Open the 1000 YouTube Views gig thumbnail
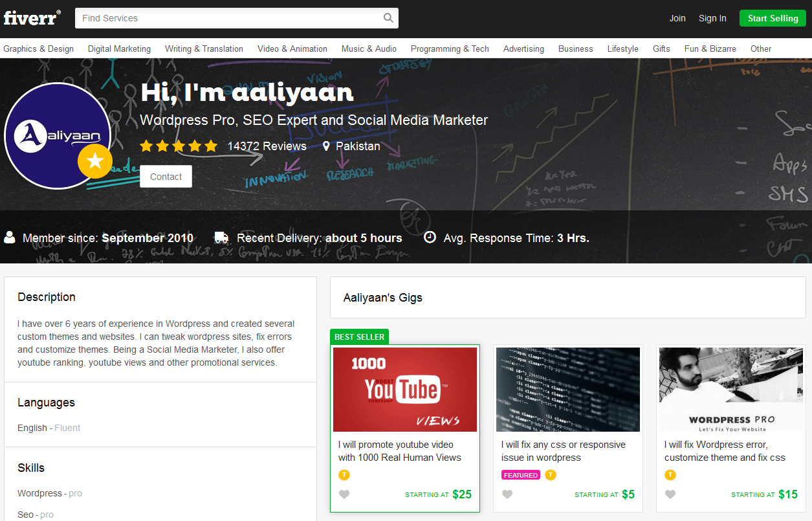 (x=405, y=390)
